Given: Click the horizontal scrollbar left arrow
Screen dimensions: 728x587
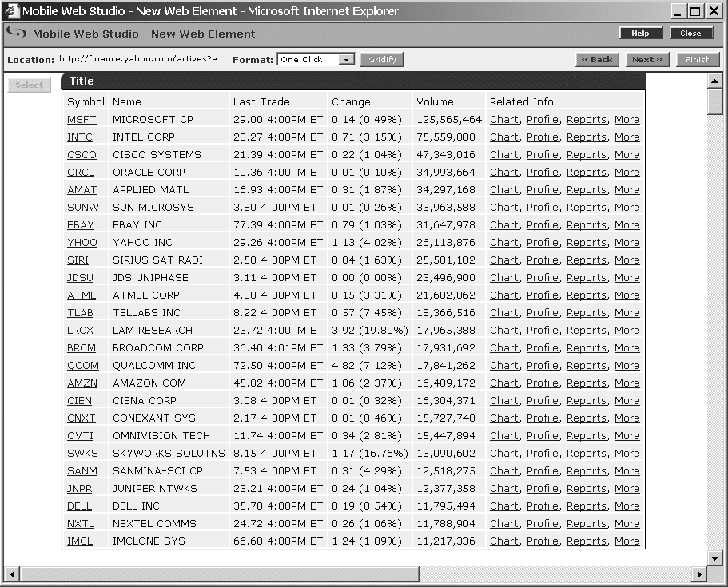Looking at the screenshot, I should (x=13, y=574).
